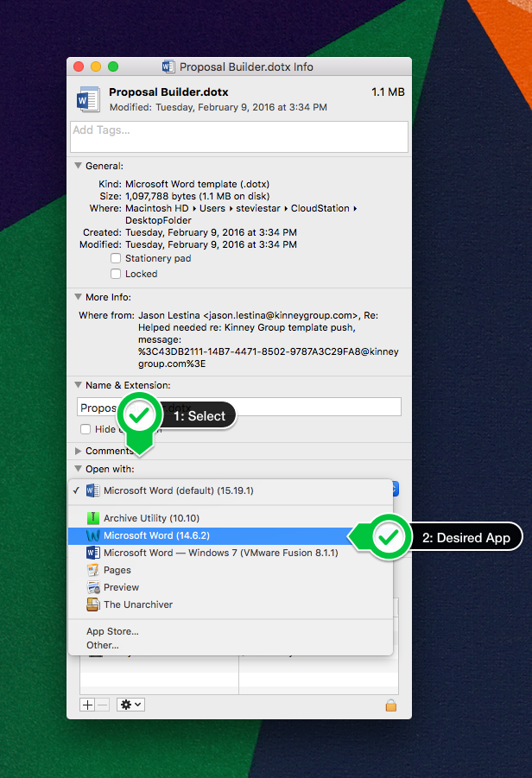Screen dimensions: 532x778
Task: Enable the Locked checkbox
Action: [x=116, y=274]
